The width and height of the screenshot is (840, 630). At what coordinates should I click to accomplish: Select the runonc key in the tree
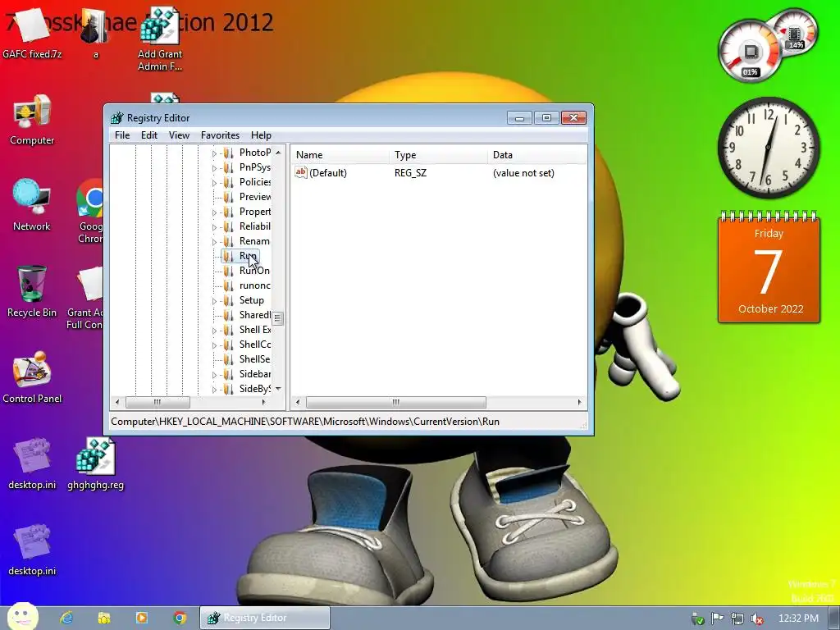pyautogui.click(x=254, y=285)
